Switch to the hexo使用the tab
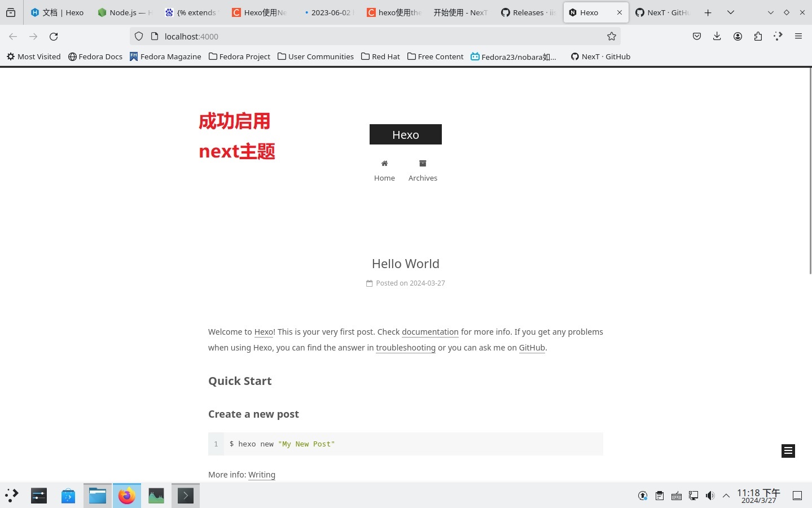812x508 pixels. point(393,12)
